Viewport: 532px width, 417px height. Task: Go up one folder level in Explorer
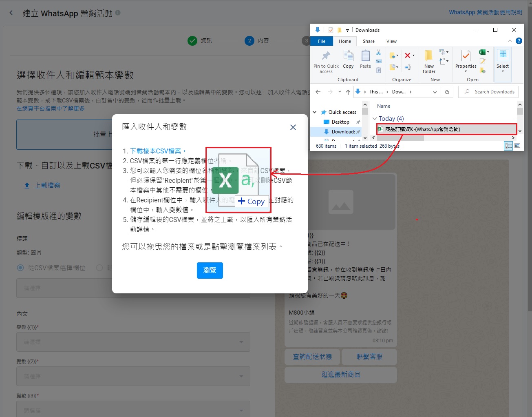point(348,92)
